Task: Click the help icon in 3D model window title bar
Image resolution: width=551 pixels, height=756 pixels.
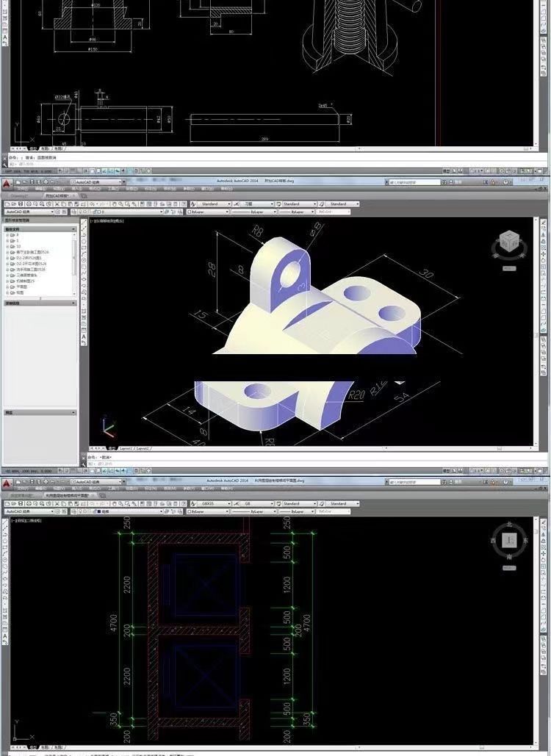Action: coord(506,182)
